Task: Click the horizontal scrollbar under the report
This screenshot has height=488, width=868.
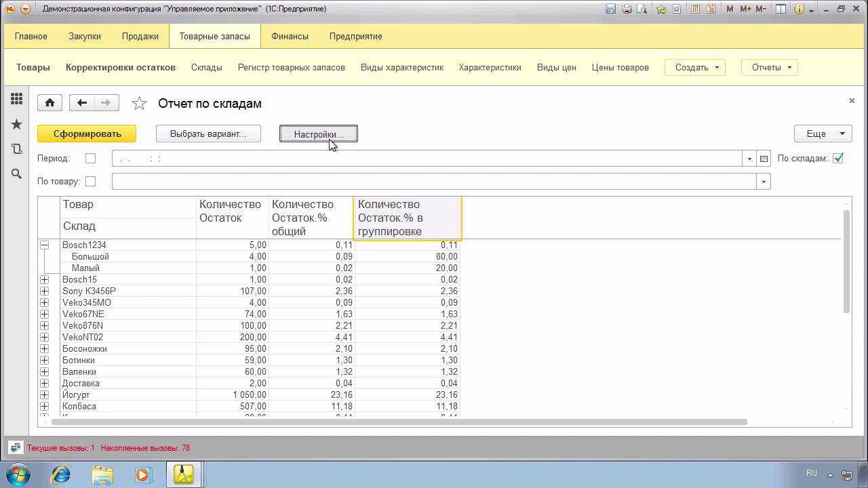Action: coord(400,422)
